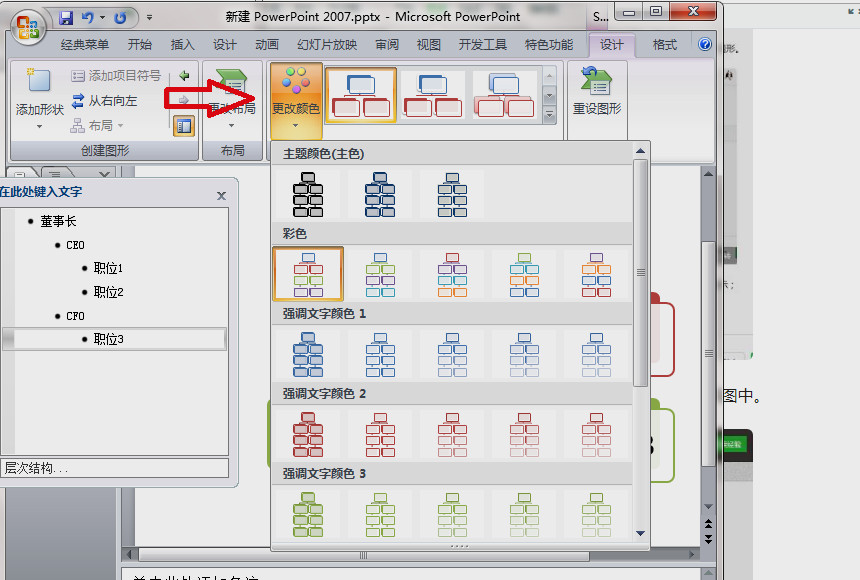Open the 幻灯片放映 ribbon tab

(326, 45)
